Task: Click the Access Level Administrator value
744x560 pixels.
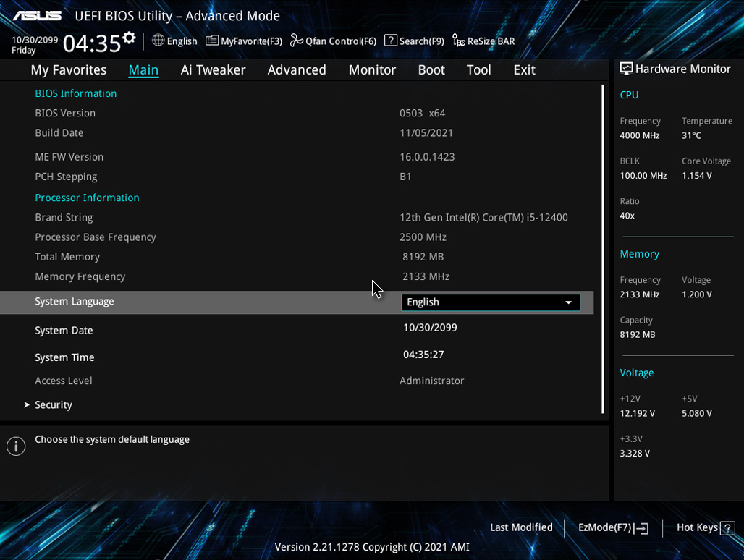Action: coord(432,381)
